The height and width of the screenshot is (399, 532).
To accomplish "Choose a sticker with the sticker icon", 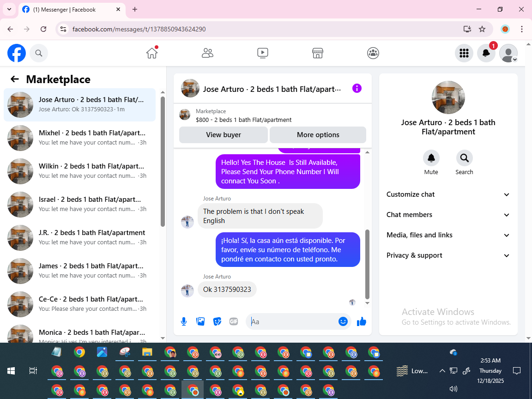I will (x=217, y=321).
